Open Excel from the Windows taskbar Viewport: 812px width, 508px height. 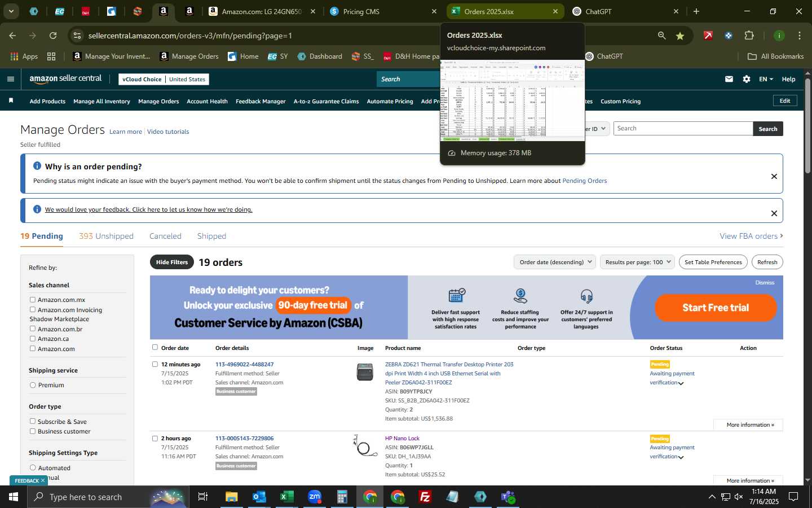click(286, 497)
